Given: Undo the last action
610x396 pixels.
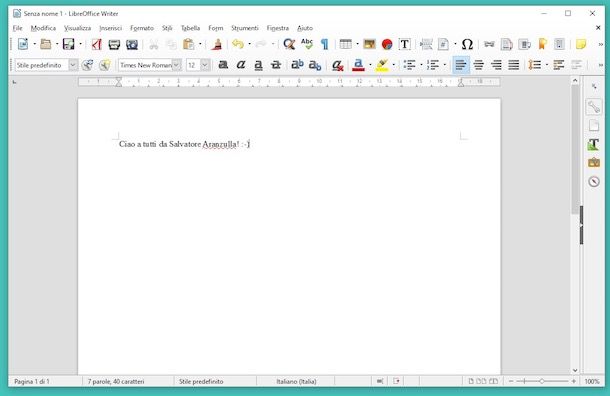Looking at the screenshot, I should pyautogui.click(x=238, y=44).
